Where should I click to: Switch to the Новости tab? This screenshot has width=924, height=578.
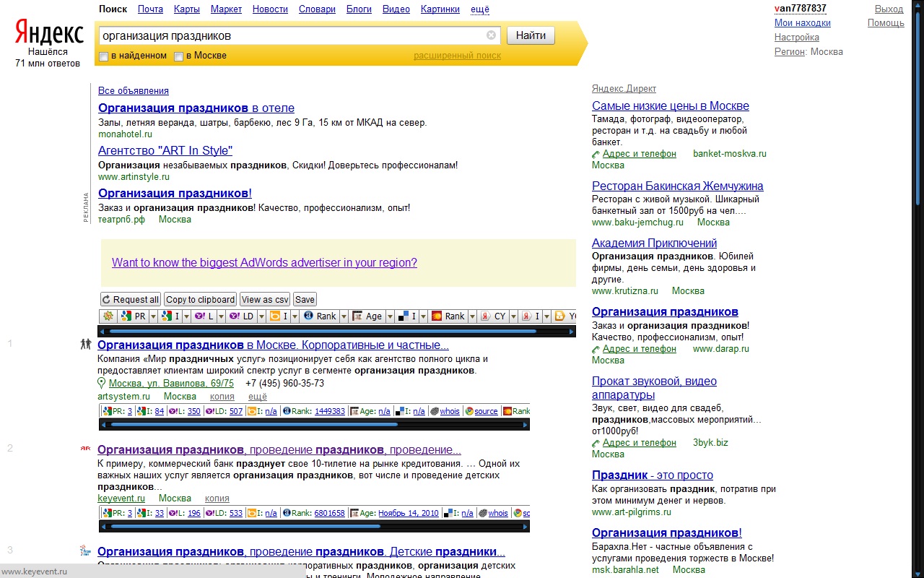(270, 9)
